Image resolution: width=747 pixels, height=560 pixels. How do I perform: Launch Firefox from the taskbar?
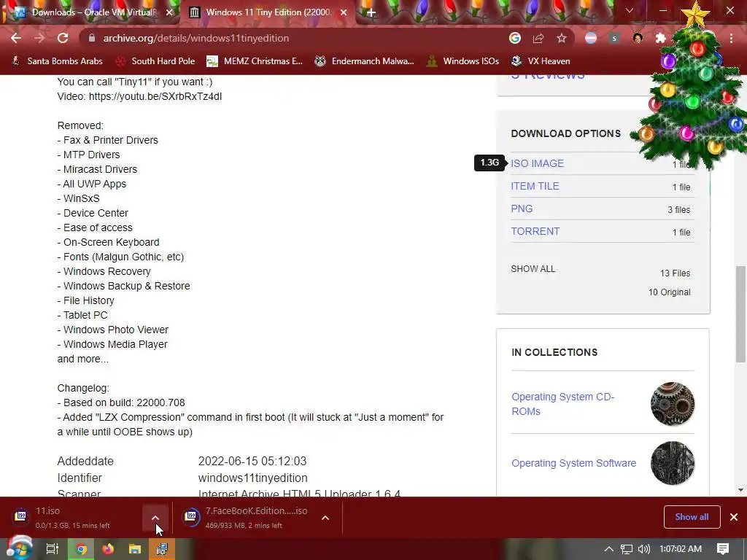point(108,549)
